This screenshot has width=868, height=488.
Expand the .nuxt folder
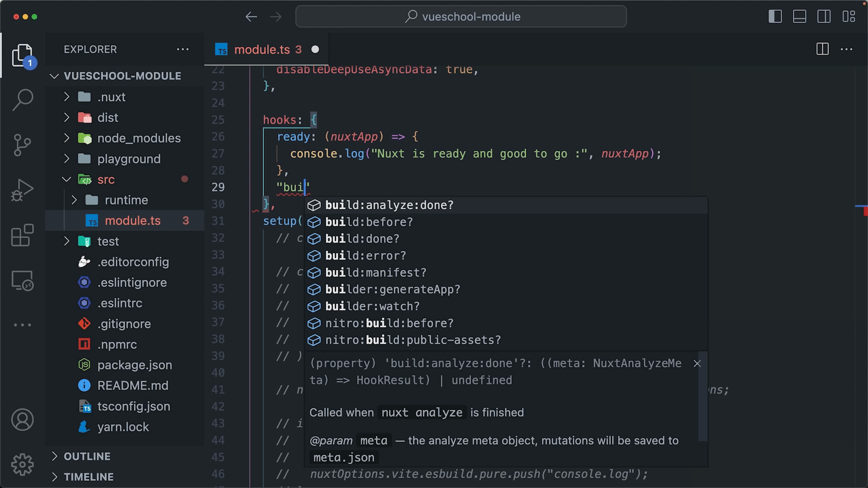(66, 97)
